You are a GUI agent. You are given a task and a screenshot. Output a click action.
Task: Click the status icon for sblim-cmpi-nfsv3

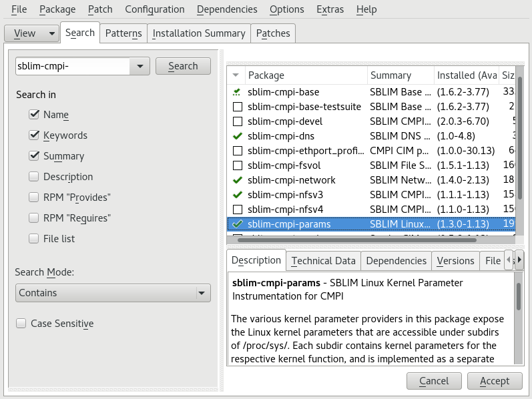point(237,195)
